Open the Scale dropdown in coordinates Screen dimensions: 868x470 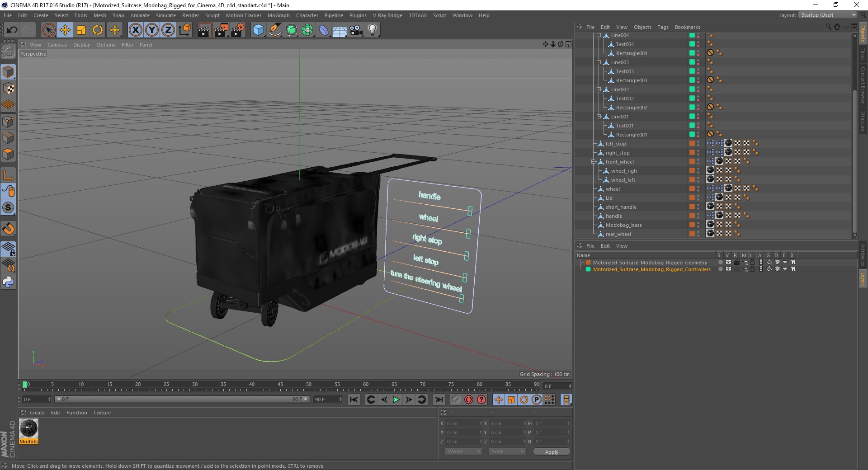507,451
